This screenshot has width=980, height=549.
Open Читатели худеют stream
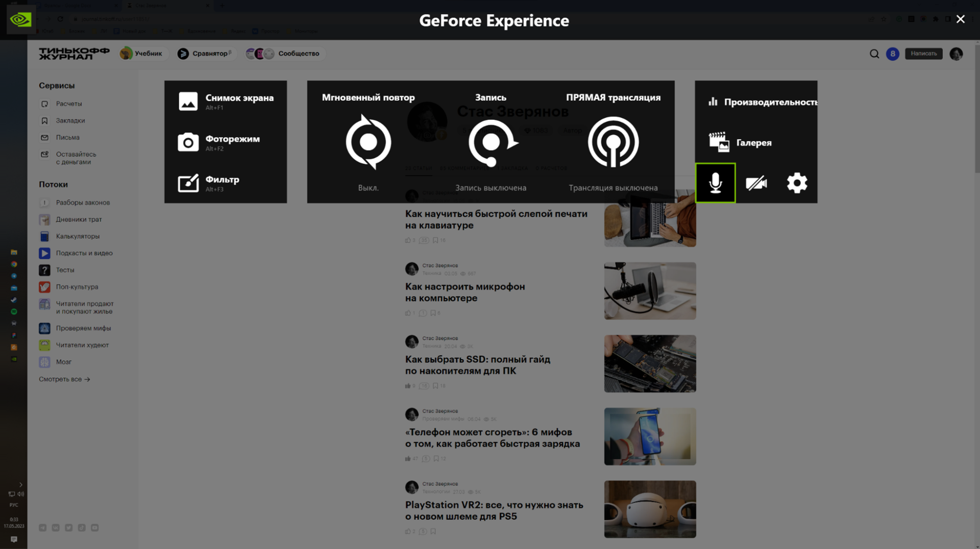74,345
